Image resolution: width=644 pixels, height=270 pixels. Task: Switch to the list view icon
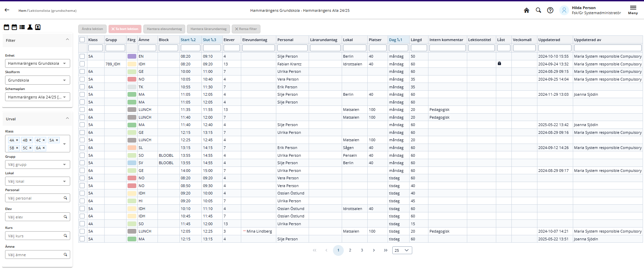tap(22, 27)
